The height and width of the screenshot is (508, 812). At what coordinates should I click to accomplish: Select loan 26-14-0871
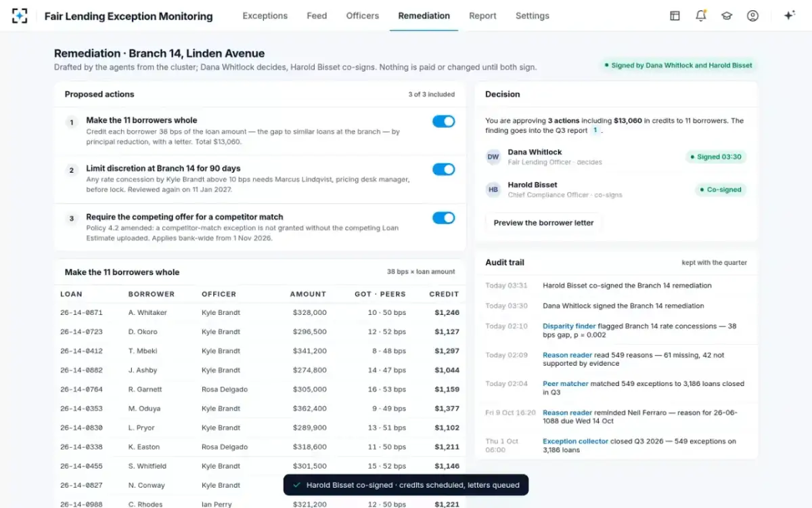coord(81,313)
